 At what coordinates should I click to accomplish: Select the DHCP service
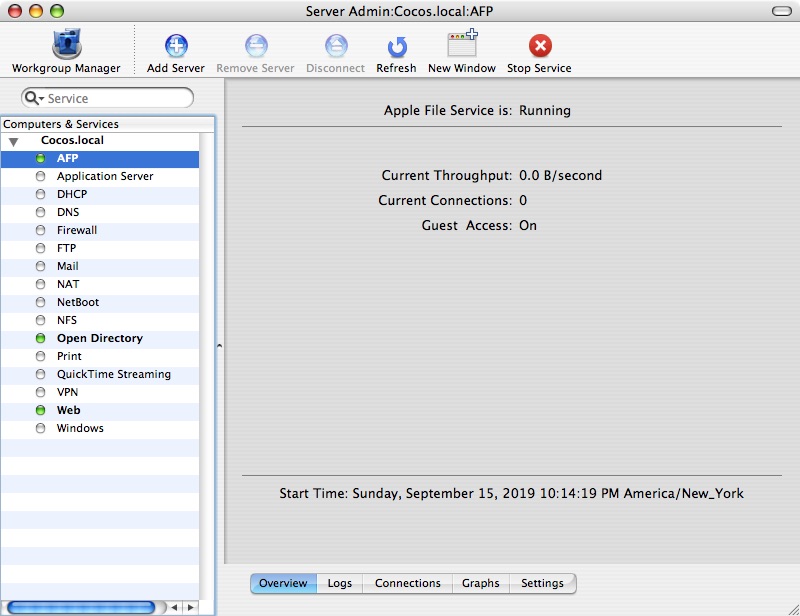[x=100, y=194]
